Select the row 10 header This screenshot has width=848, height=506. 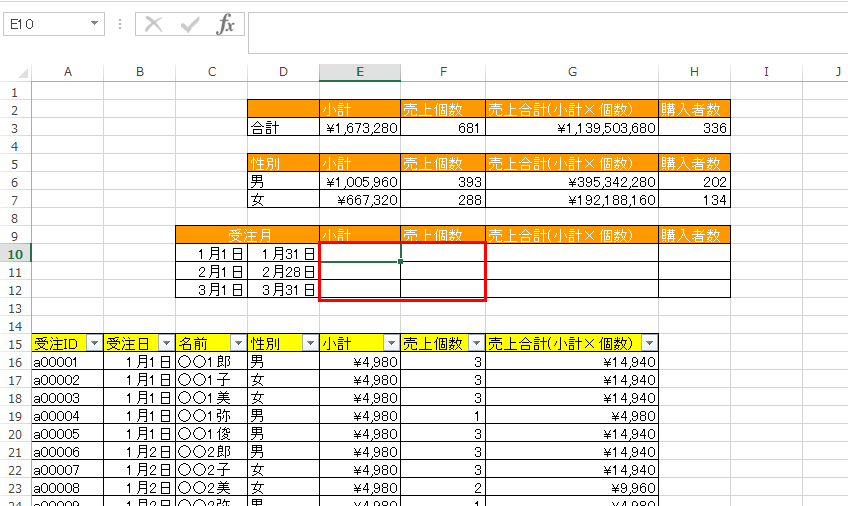tap(15, 253)
